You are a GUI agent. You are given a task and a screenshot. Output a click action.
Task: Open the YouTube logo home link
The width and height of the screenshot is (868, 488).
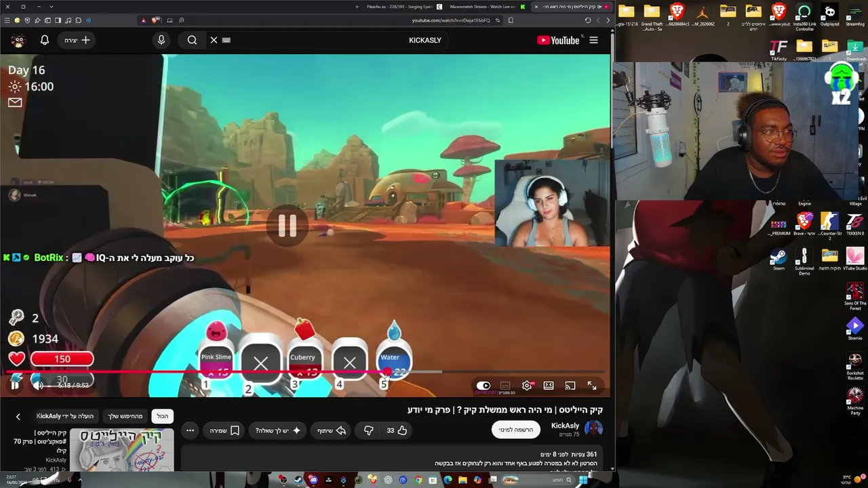[x=558, y=40]
